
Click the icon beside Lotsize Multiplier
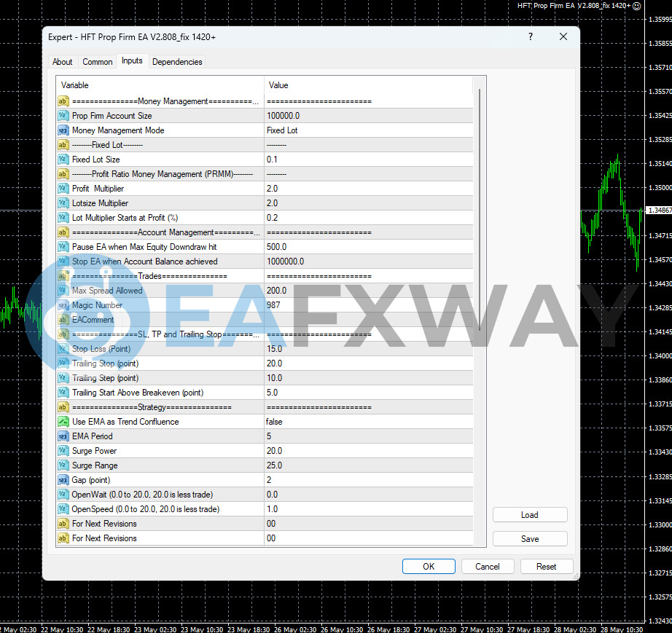click(x=63, y=203)
